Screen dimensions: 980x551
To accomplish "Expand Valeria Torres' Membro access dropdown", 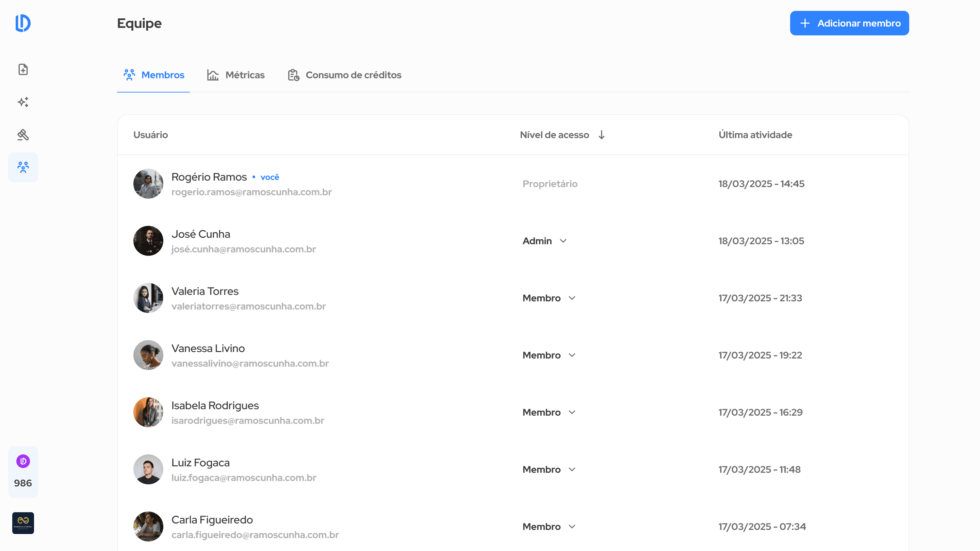I will coord(549,298).
